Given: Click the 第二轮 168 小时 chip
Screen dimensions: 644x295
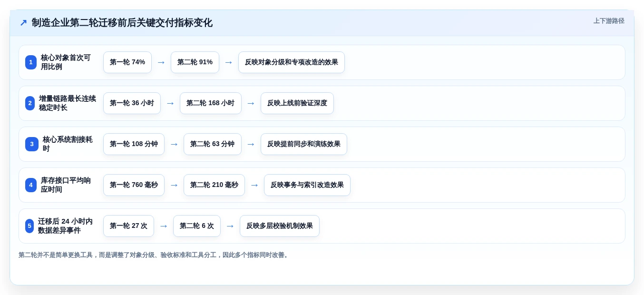Looking at the screenshot, I should (x=211, y=103).
